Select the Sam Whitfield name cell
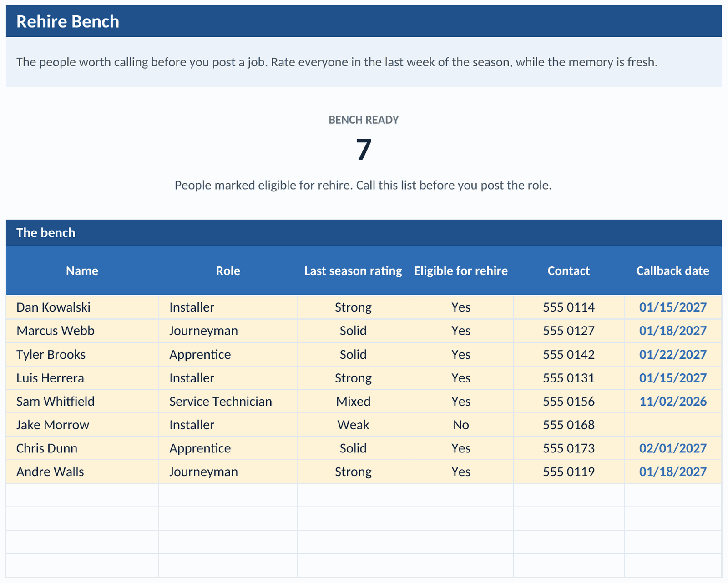The image size is (728, 583). click(x=82, y=401)
